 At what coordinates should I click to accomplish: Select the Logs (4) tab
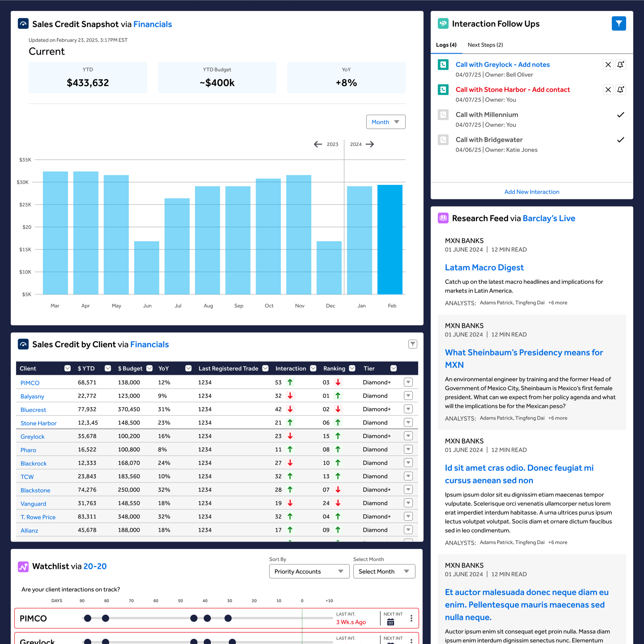446,45
